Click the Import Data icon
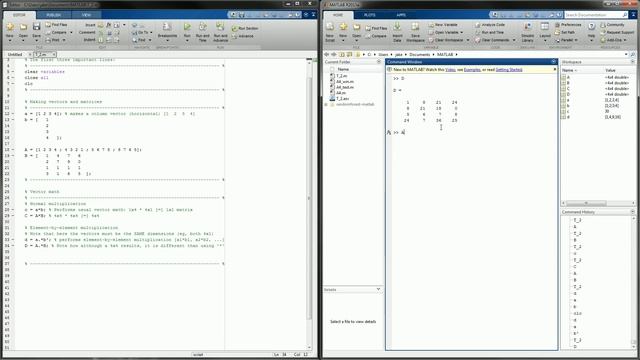Viewport: 640px width, 360px height. coord(397,27)
